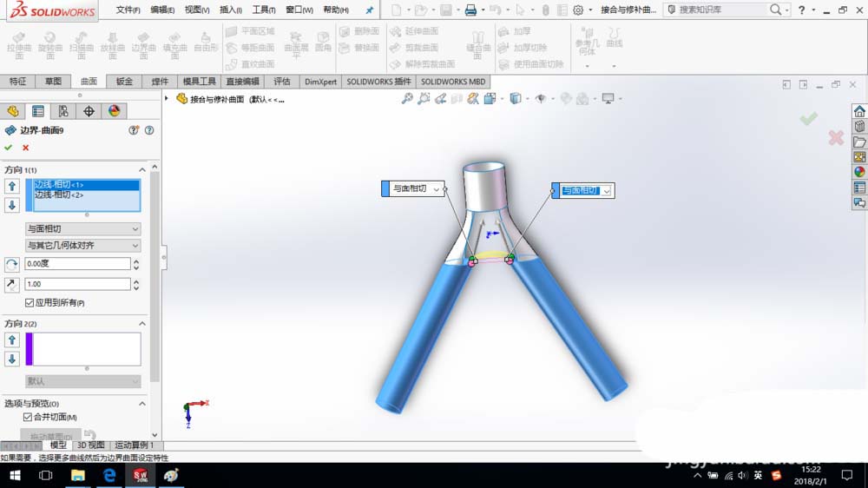
Task: Open Options gear icon in top toolbar
Action: tap(578, 10)
